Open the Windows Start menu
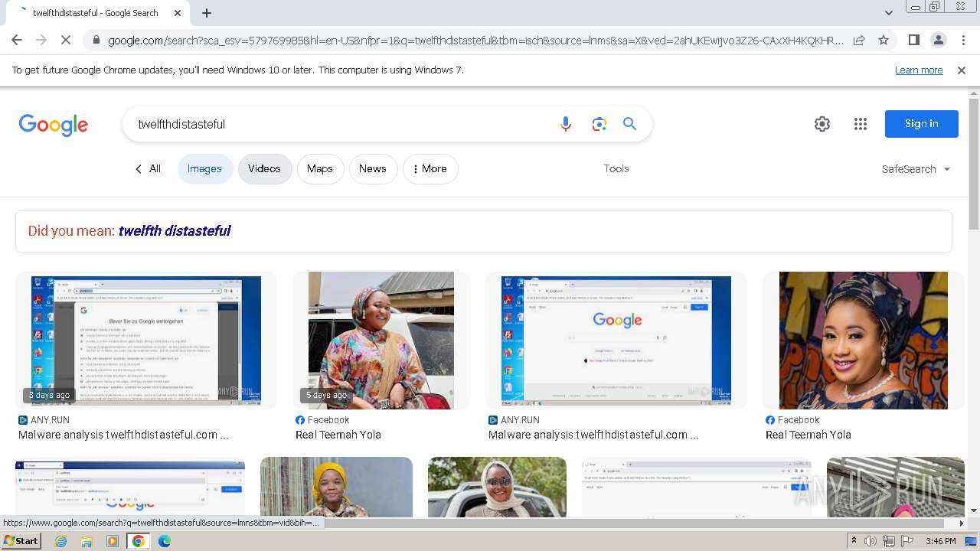The width and height of the screenshot is (980, 551). (x=21, y=541)
